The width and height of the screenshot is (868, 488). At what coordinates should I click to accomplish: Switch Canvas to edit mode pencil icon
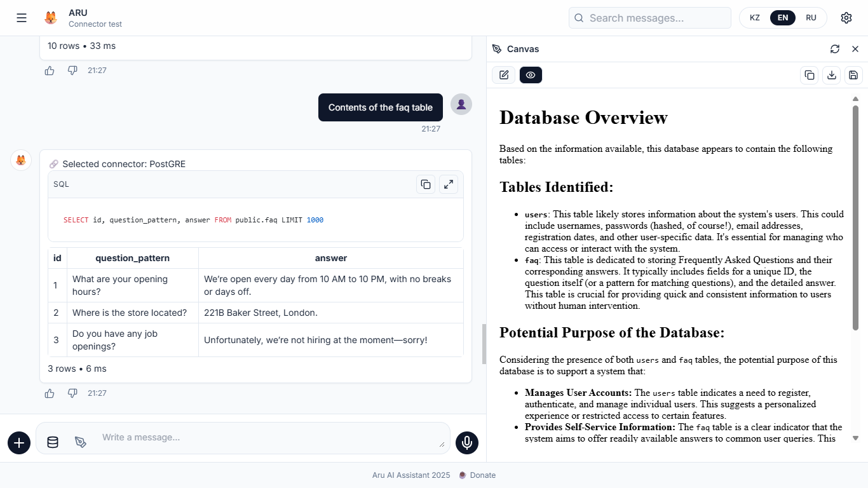click(504, 75)
